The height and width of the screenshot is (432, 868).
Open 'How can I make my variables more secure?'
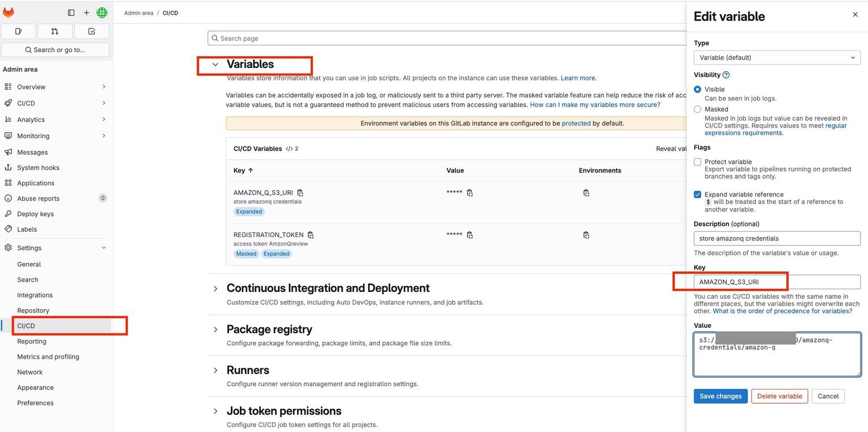click(x=595, y=105)
